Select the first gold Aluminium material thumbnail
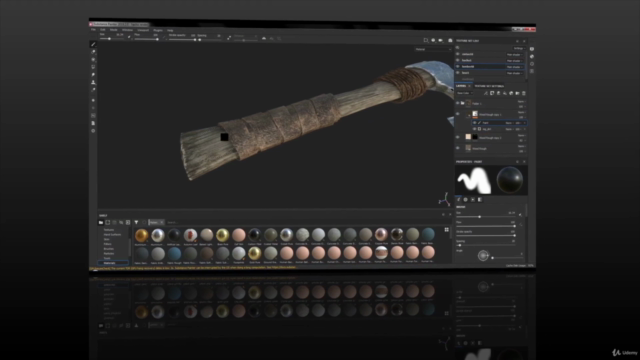The width and height of the screenshot is (640, 360). [x=142, y=235]
